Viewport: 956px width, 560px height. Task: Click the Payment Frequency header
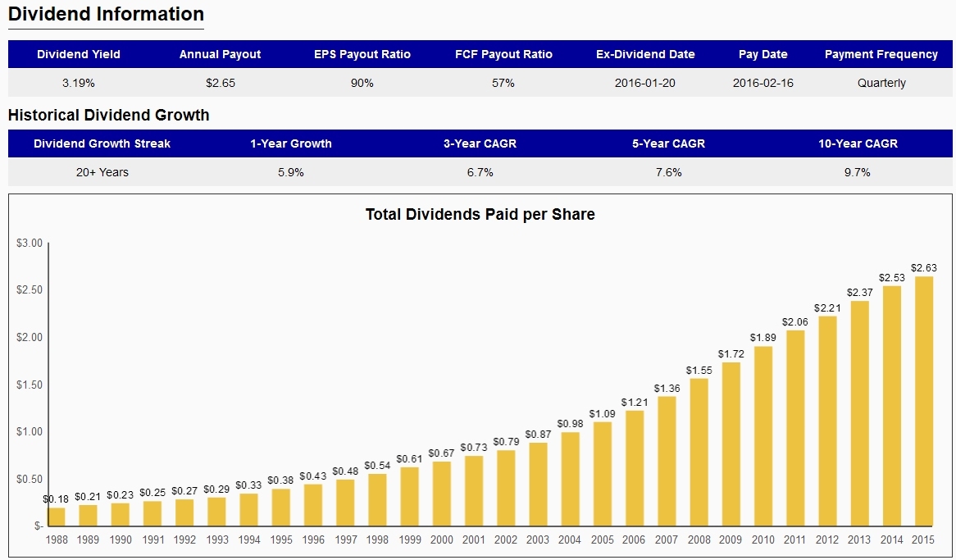tap(881, 54)
